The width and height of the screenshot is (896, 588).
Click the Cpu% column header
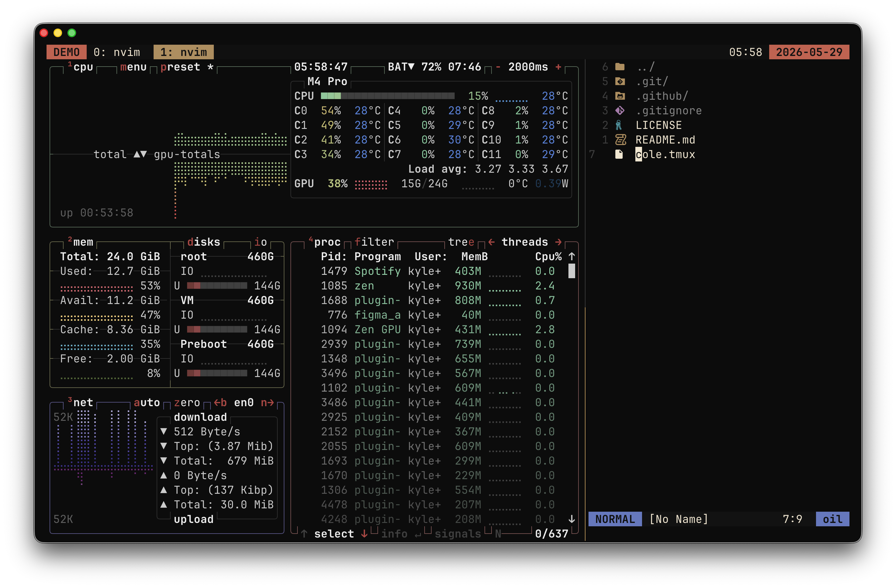[x=548, y=257]
